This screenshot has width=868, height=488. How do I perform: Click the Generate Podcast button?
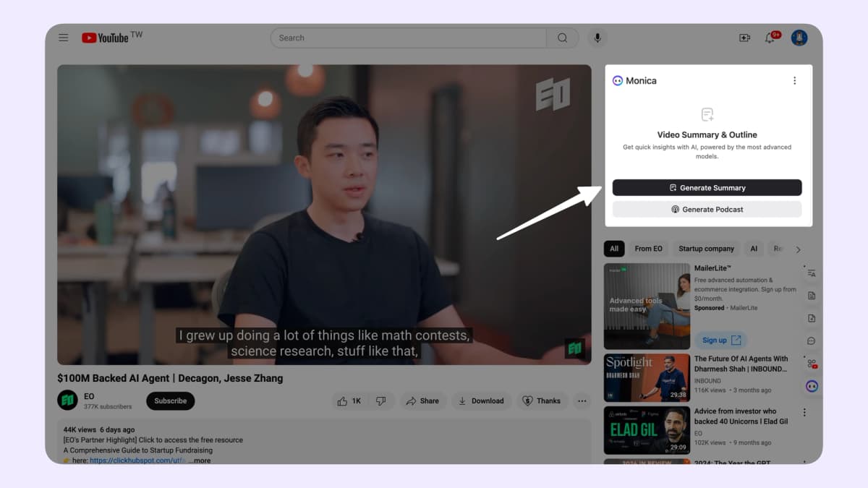[x=707, y=210]
